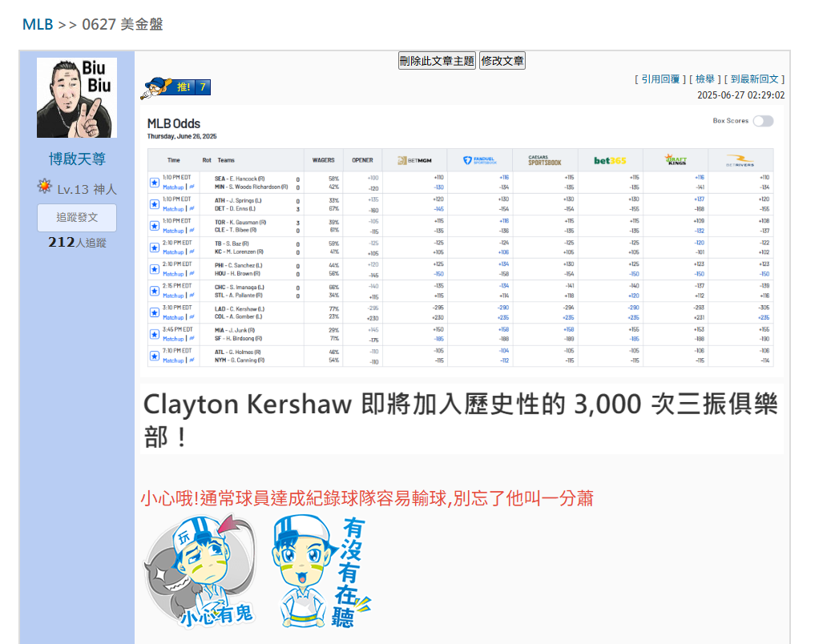Screen dimensions: 835x644
Task: Click the SEA - E. Hancock (R) team entry
Action: tap(240, 179)
